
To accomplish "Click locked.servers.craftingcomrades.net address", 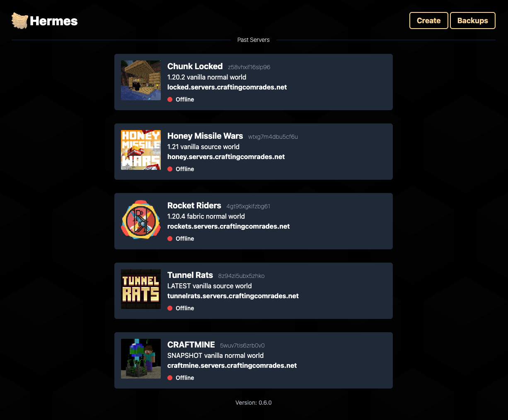I will [227, 87].
